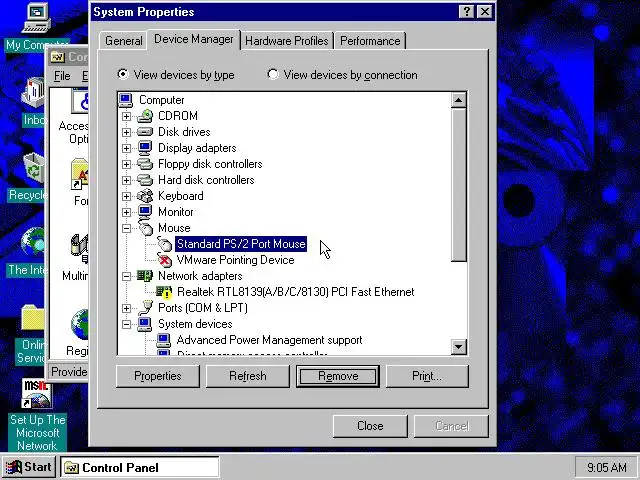Collapse the Mouse branch
The width and height of the screenshot is (640, 480).
coord(127,228)
